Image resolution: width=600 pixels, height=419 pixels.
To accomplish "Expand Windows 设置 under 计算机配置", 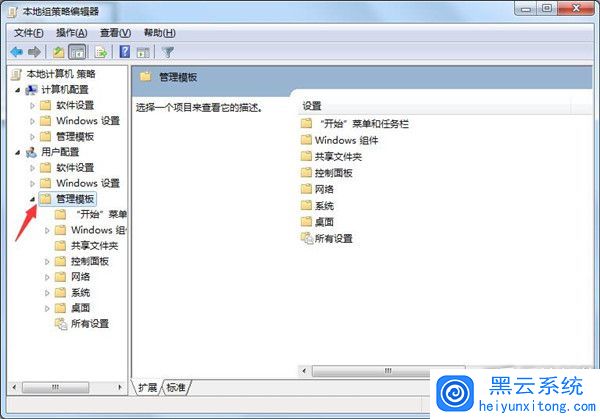I will (x=33, y=121).
